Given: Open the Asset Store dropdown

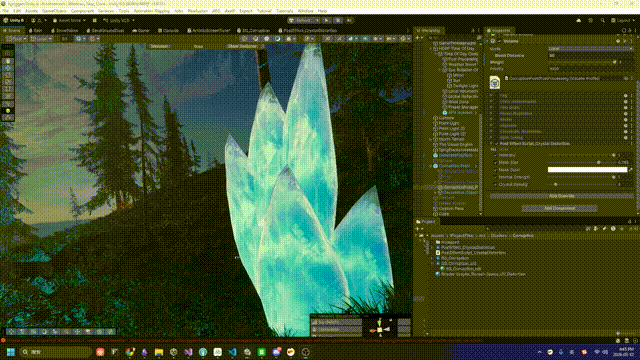Looking at the screenshot, I should pyautogui.click(x=70, y=20).
